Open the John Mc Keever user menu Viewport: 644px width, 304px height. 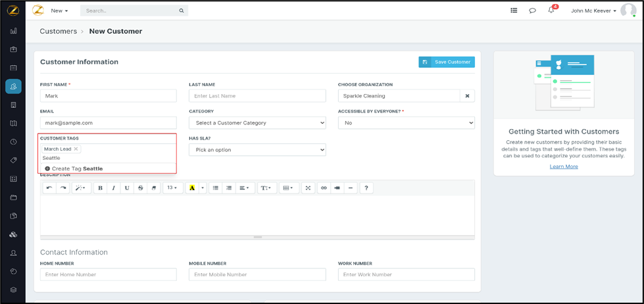[593, 11]
